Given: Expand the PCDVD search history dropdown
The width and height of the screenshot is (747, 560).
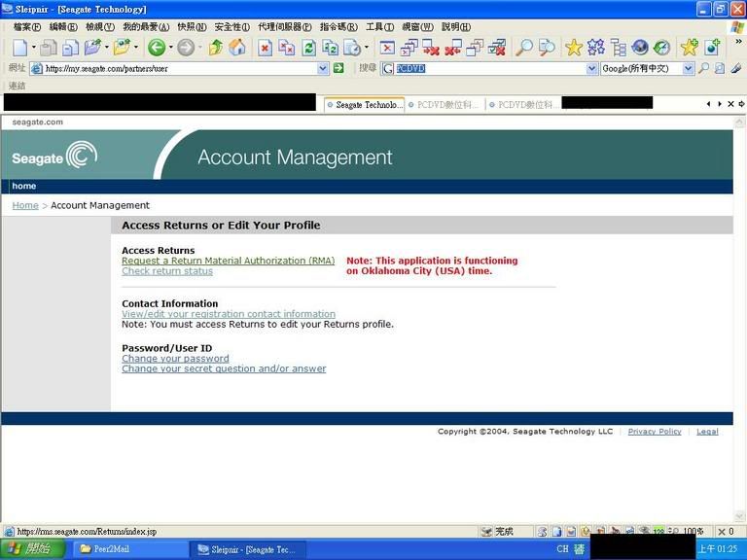Looking at the screenshot, I should [591, 69].
